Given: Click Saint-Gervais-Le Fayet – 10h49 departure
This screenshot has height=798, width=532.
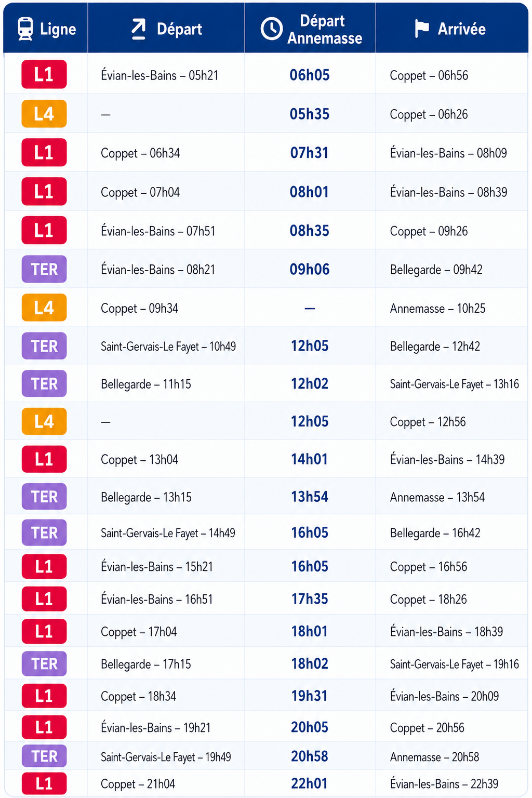Looking at the screenshot, I should pyautogui.click(x=168, y=346).
